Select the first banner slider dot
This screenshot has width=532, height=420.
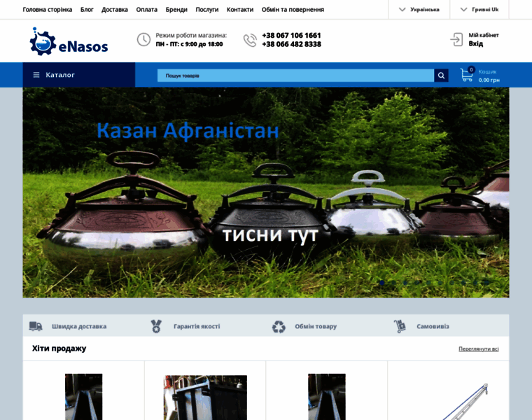tap(382, 282)
